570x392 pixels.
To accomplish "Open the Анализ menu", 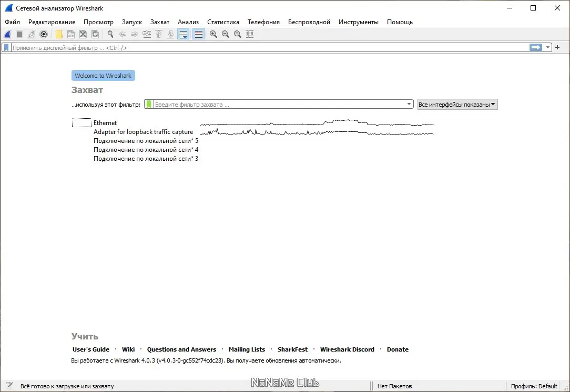I will coord(188,22).
